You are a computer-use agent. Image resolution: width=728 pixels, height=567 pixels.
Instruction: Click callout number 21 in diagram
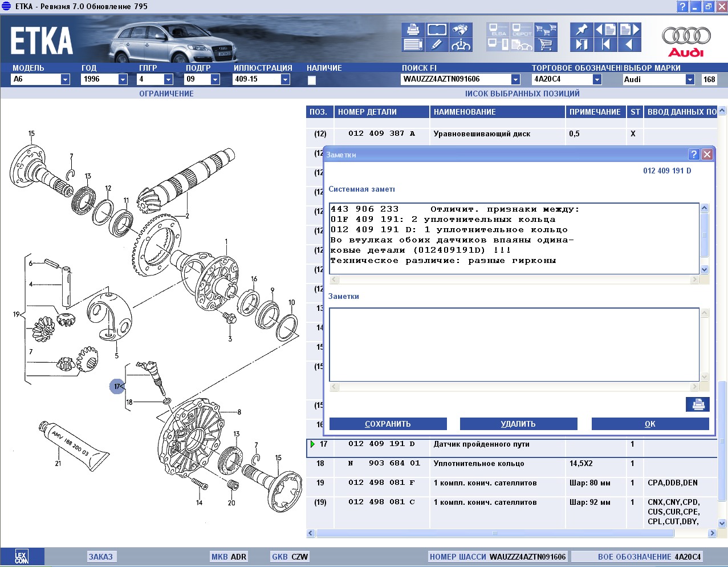coord(58,463)
